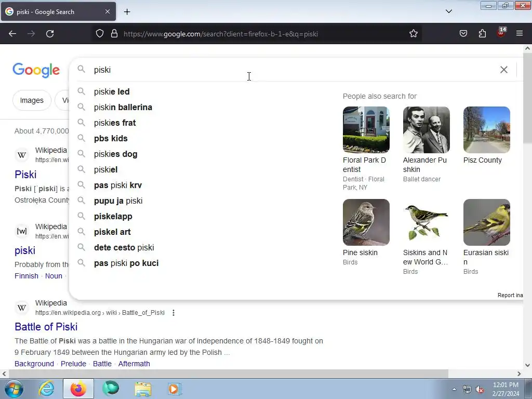
Task: Click the muted volume tray icon
Action: pyautogui.click(x=480, y=390)
